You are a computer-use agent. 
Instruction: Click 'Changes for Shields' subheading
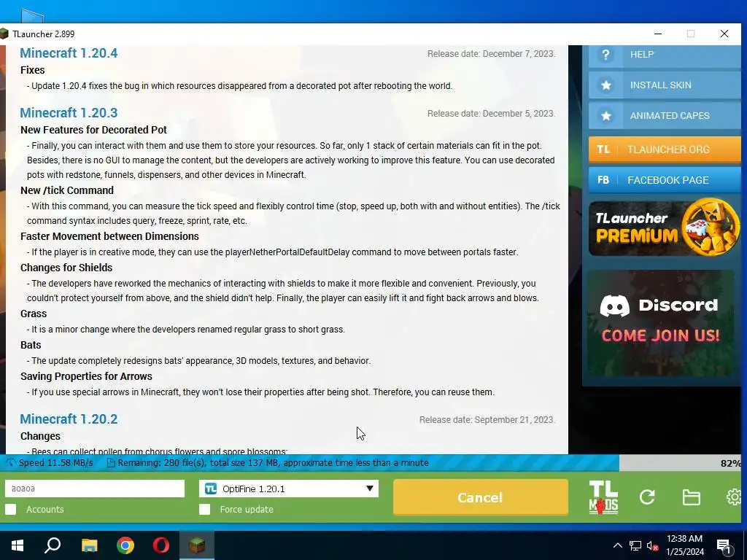coord(66,268)
